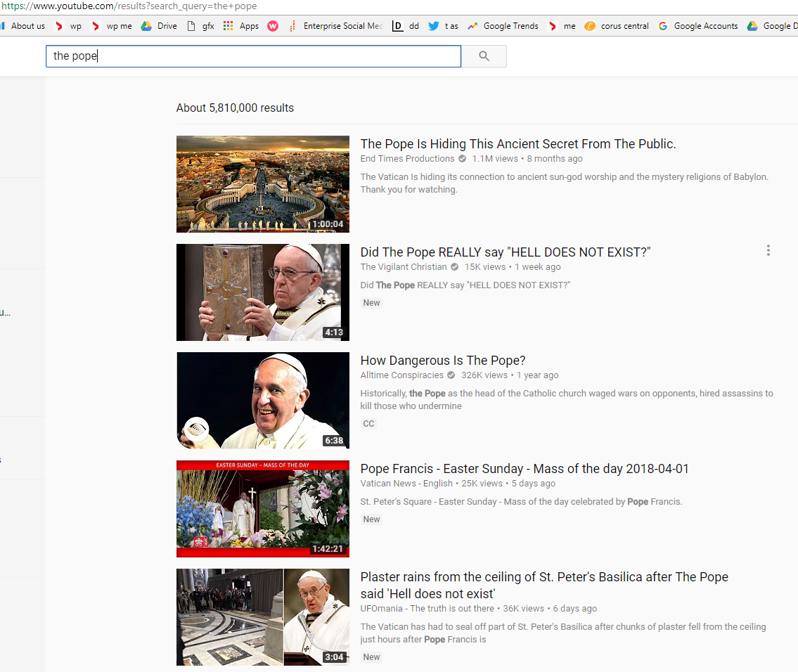This screenshot has height=672, width=798.
Task: Click the magnifying glass search button
Action: [484, 56]
